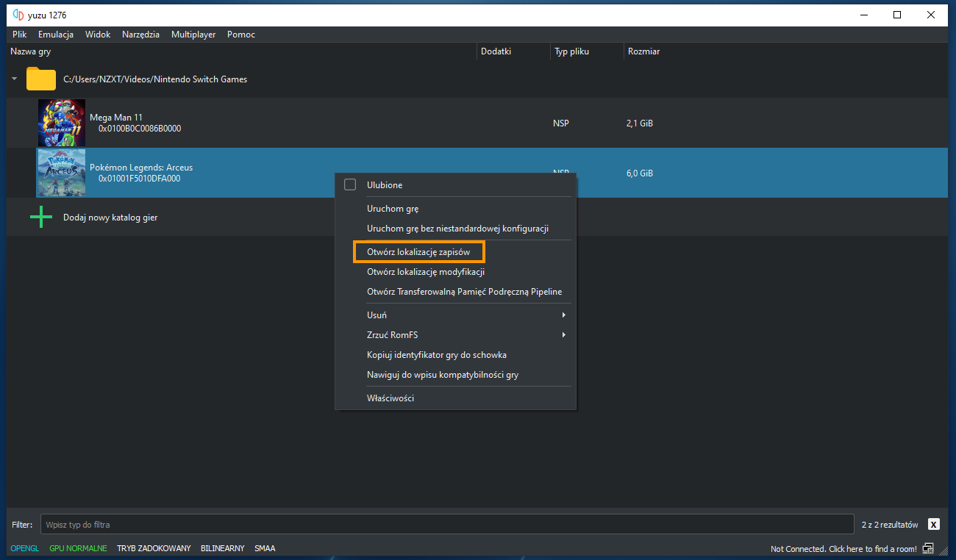
Task: Click the 2 z 2 rezultatów count
Action: coord(890,525)
